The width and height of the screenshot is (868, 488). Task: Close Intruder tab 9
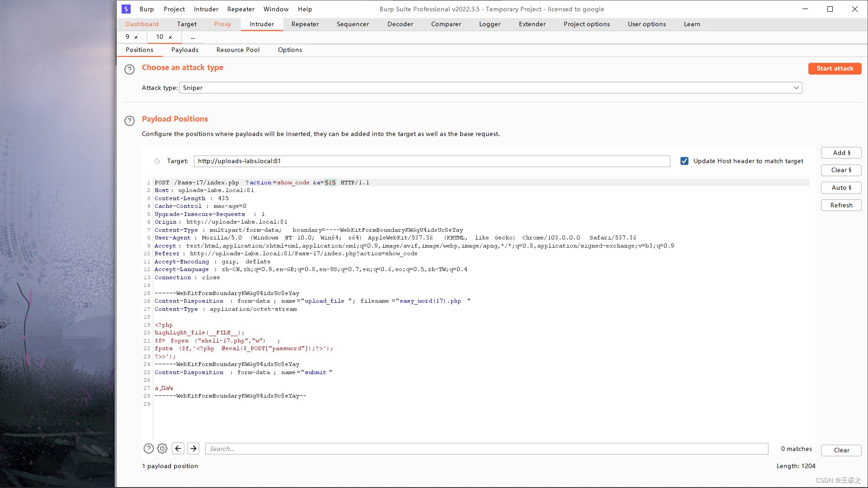click(136, 38)
